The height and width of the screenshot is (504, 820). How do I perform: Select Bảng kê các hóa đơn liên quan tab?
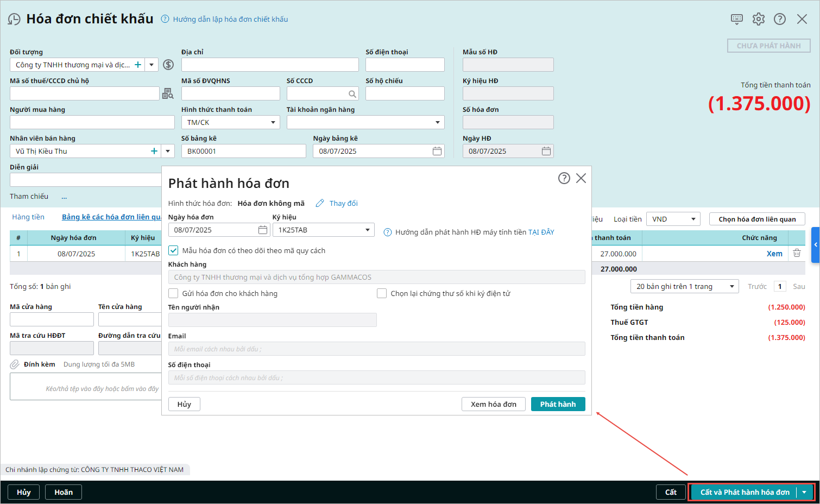pyautogui.click(x=111, y=217)
